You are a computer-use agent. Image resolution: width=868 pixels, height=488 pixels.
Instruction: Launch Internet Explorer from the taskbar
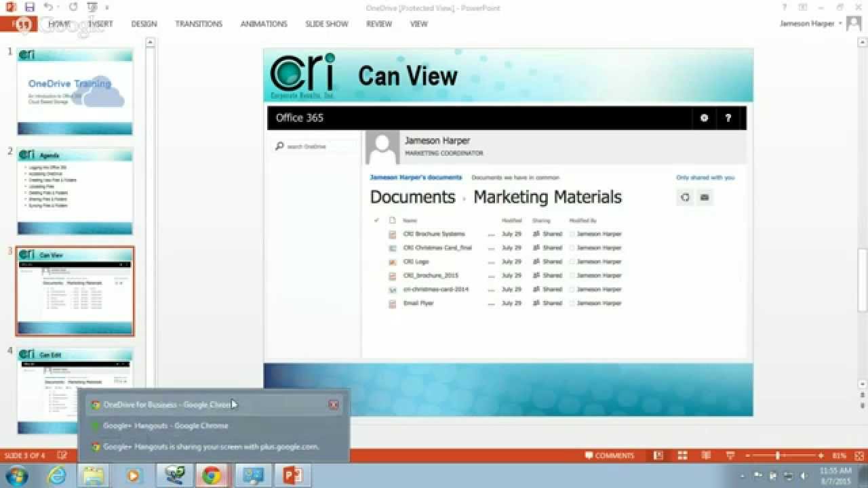57,475
